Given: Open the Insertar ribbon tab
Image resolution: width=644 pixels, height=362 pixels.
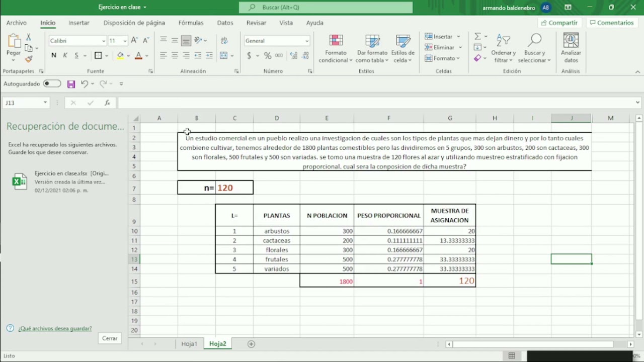Looking at the screenshot, I should tap(79, 23).
